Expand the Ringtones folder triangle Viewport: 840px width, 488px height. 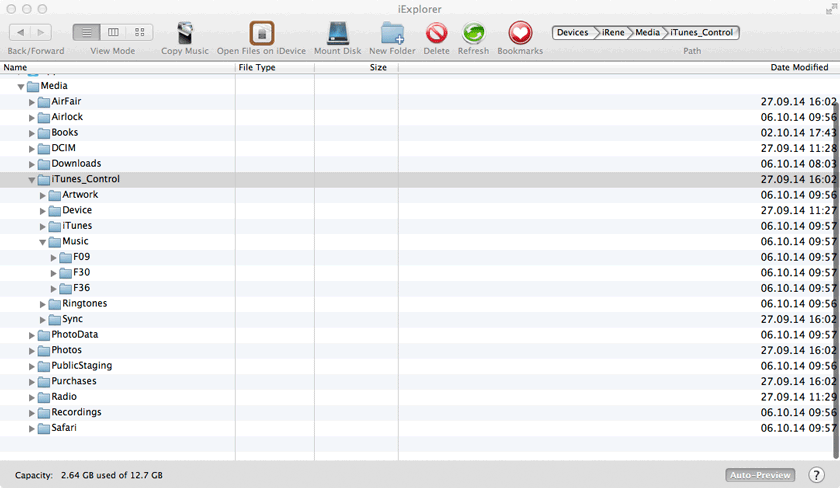tap(43, 304)
